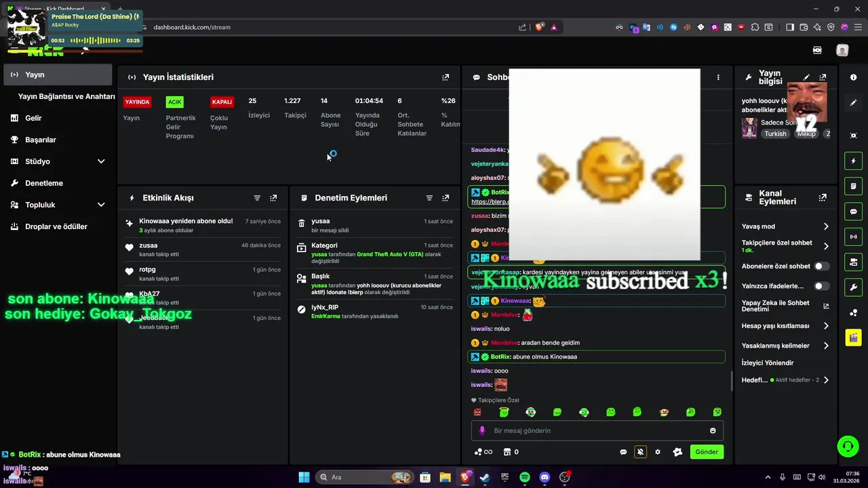Screen dimensions: 868x488
Task: Open the Sohbet panel three-dot menu
Action: click(718, 77)
